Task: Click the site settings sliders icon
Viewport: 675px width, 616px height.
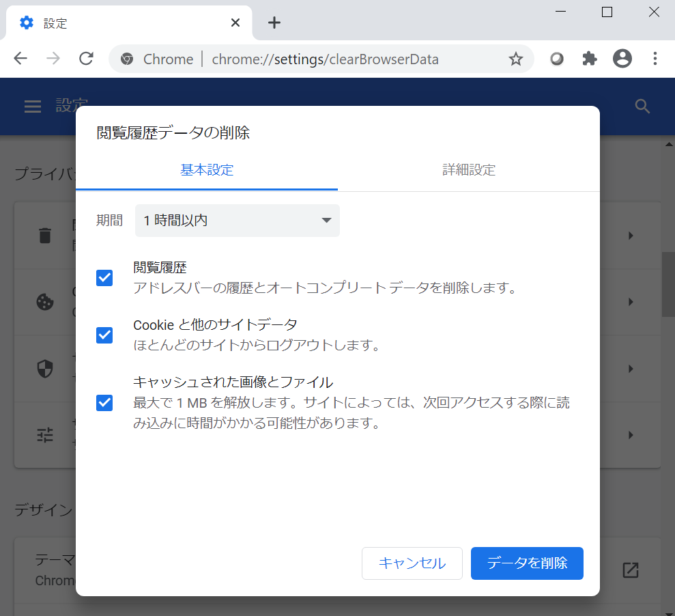Action: tap(45, 435)
